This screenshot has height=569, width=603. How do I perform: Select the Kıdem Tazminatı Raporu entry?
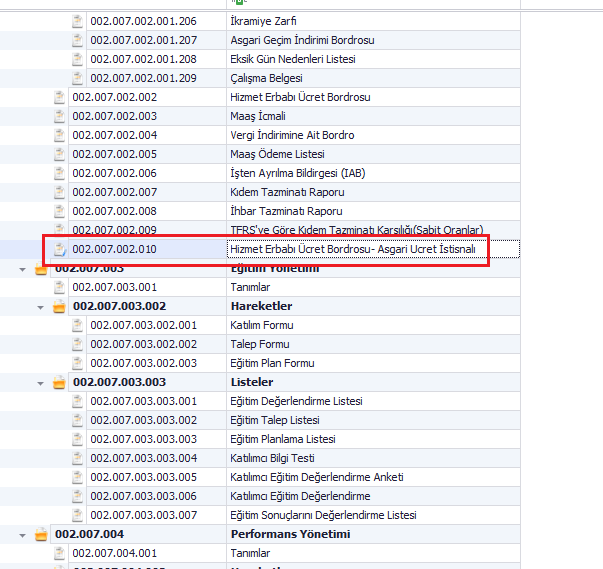(x=287, y=192)
